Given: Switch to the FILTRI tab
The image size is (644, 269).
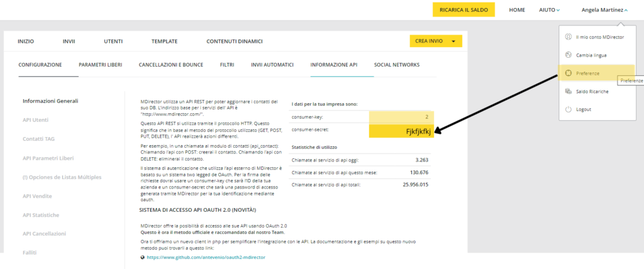Looking at the screenshot, I should [x=227, y=65].
